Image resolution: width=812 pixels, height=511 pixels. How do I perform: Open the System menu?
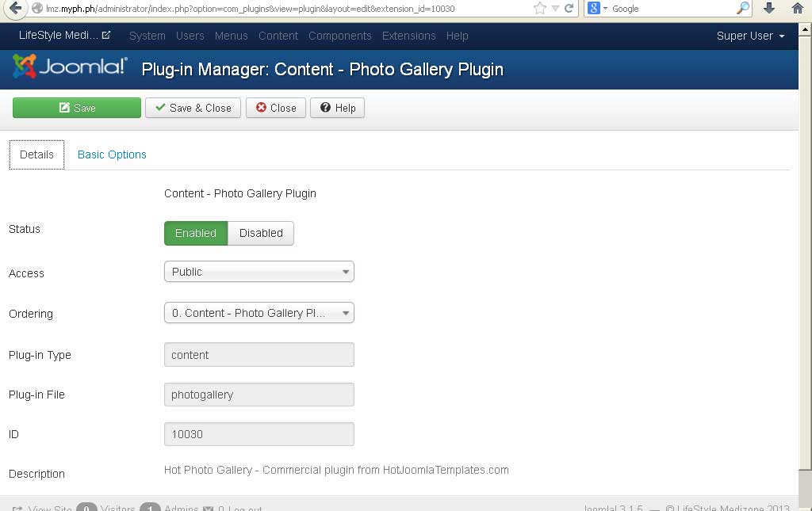click(x=147, y=36)
